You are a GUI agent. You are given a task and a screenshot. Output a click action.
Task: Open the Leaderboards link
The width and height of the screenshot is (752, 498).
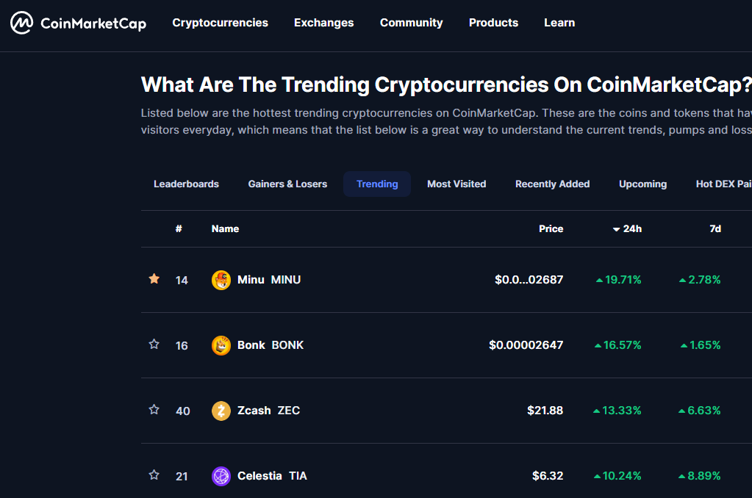point(186,184)
